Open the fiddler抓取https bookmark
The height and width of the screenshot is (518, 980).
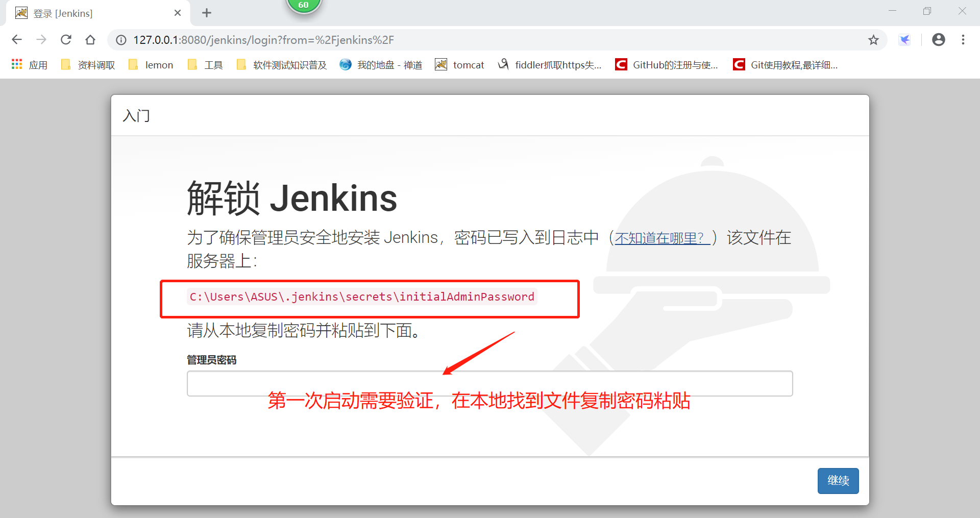point(549,65)
